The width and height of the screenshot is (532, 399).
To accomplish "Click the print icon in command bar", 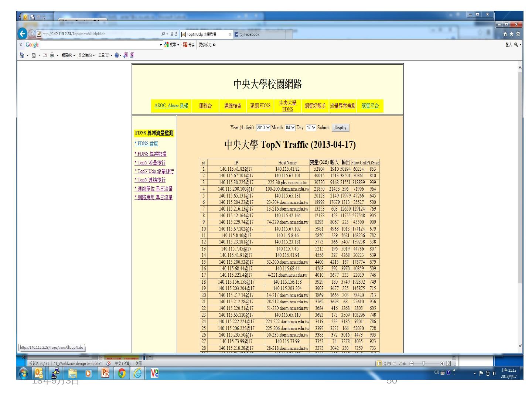I will [52, 55].
